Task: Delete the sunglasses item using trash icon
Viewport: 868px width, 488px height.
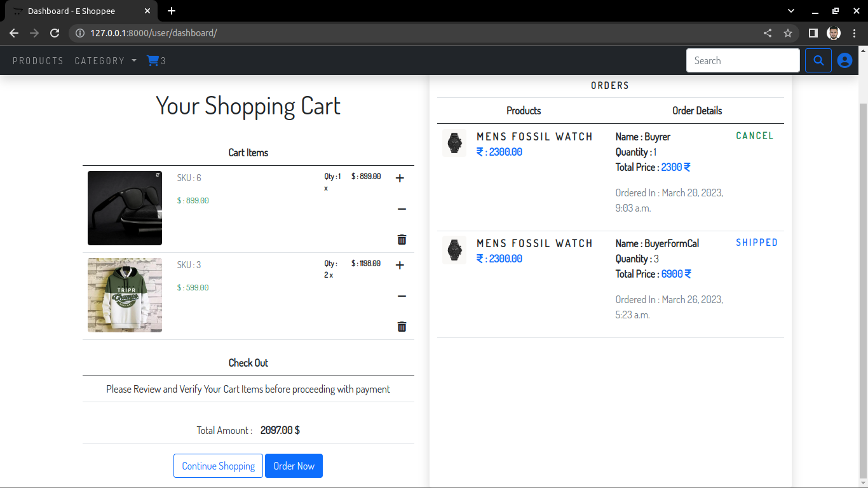Action: click(x=402, y=240)
